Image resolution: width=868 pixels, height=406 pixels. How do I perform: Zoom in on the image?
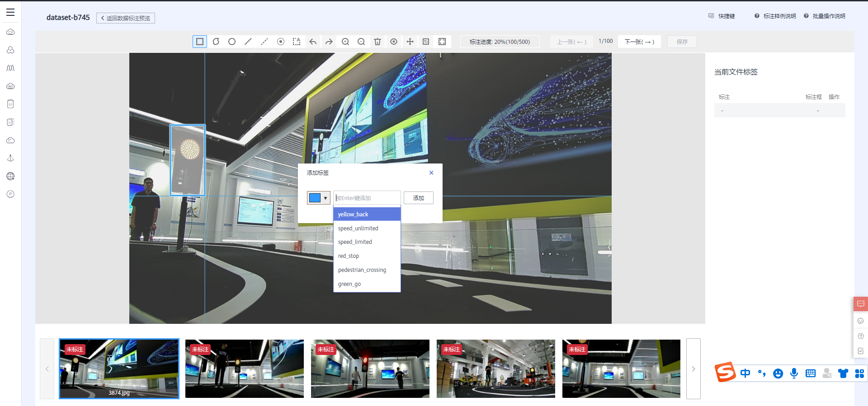(x=345, y=42)
